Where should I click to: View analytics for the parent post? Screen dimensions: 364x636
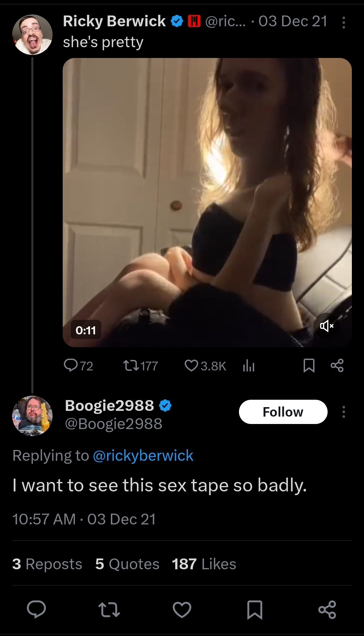249,366
